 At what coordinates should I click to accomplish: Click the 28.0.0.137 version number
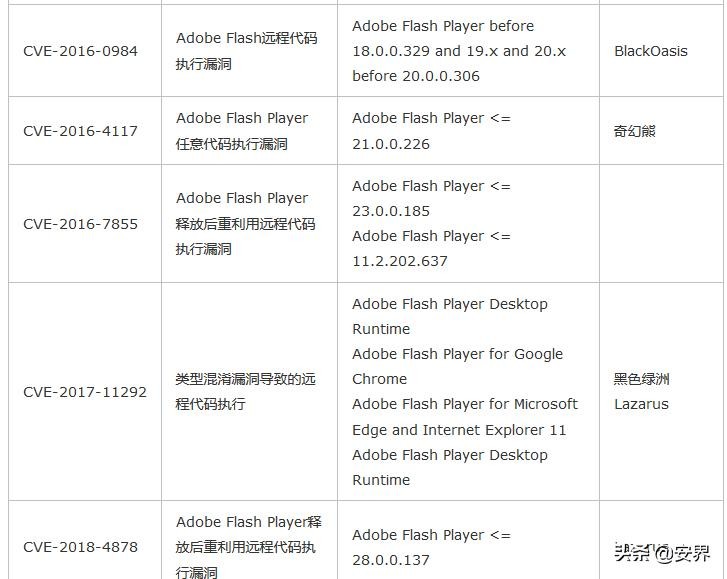[x=391, y=560]
